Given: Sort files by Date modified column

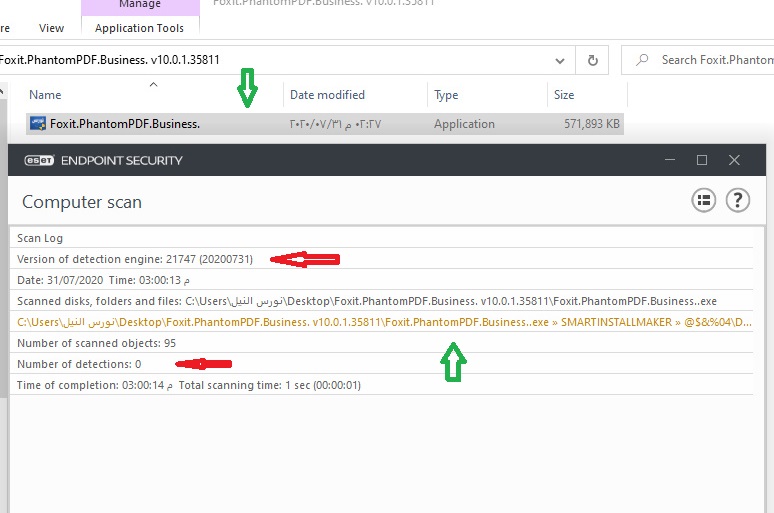Looking at the screenshot, I should (x=327, y=95).
